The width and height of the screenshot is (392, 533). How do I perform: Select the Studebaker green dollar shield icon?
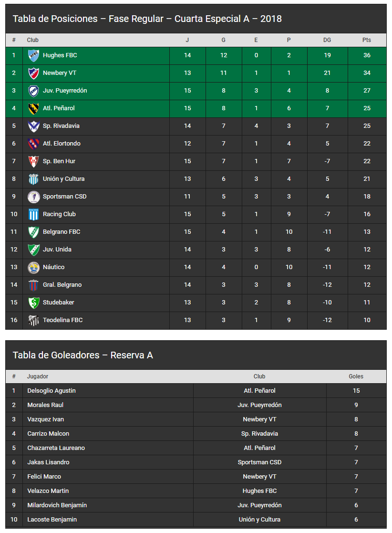pyautogui.click(x=33, y=303)
